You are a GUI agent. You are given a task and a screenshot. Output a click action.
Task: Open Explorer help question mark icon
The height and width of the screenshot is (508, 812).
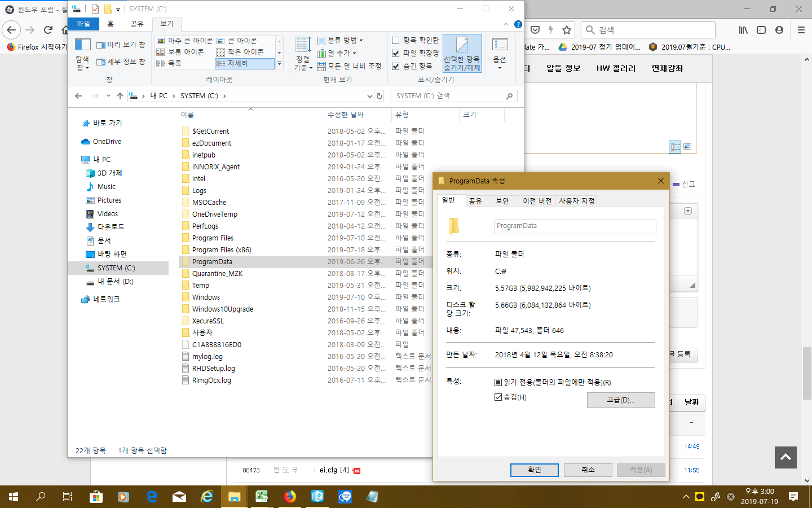(518, 24)
